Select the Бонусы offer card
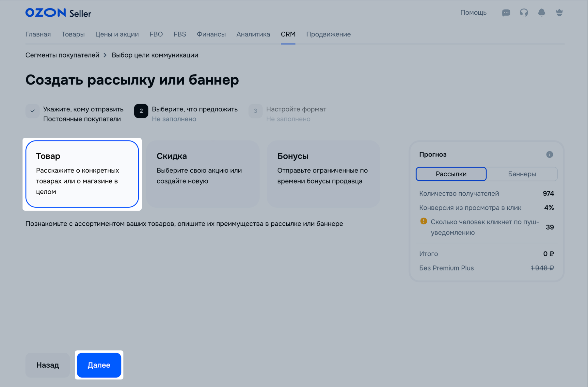588x387 pixels. [323, 174]
